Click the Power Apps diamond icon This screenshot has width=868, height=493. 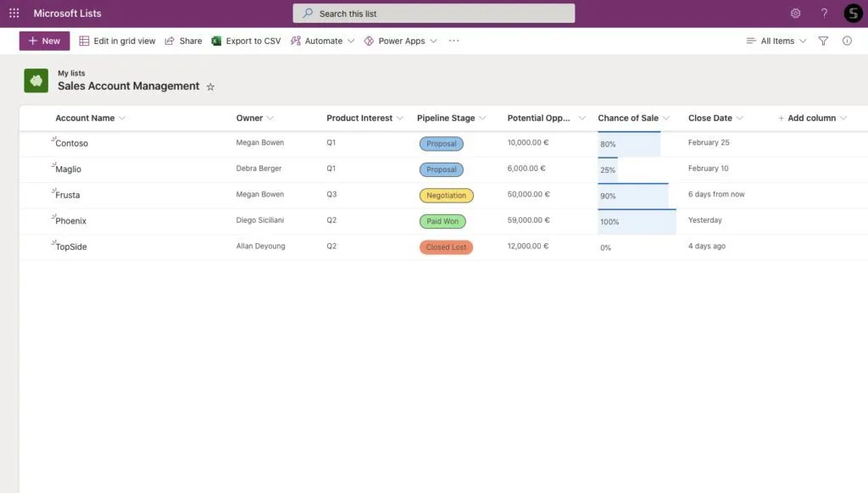[369, 41]
